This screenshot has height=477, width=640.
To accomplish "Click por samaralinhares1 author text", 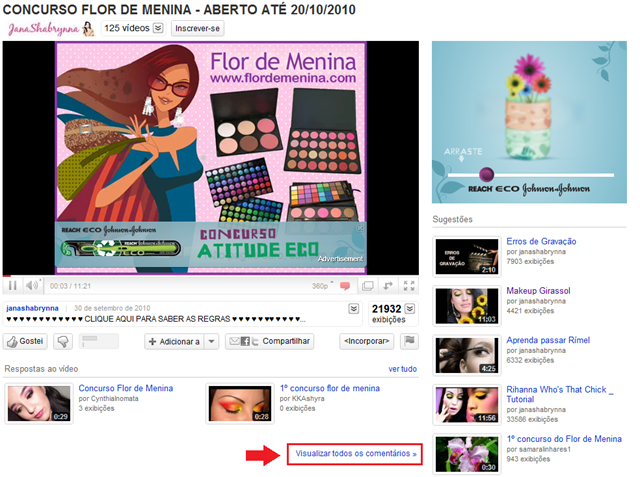I will (539, 449).
